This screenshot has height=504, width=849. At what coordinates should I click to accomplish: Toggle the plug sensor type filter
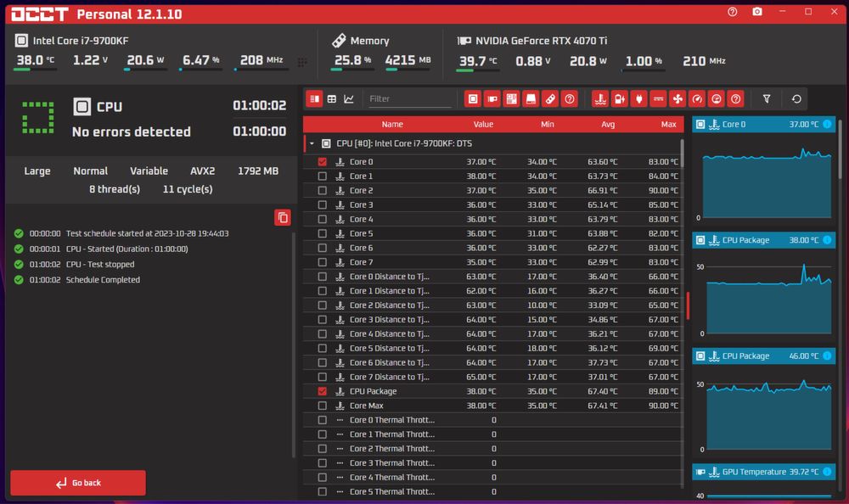(x=639, y=99)
